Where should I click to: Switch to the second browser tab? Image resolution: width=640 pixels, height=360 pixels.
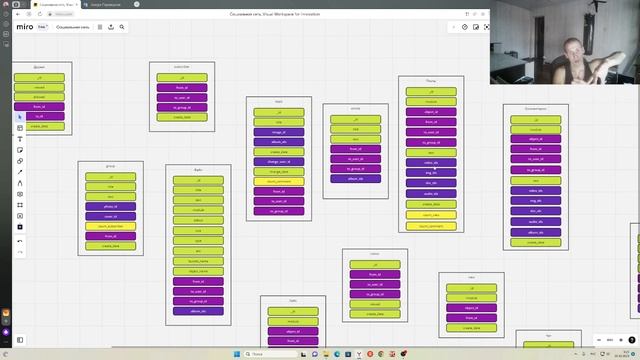coord(106,4)
